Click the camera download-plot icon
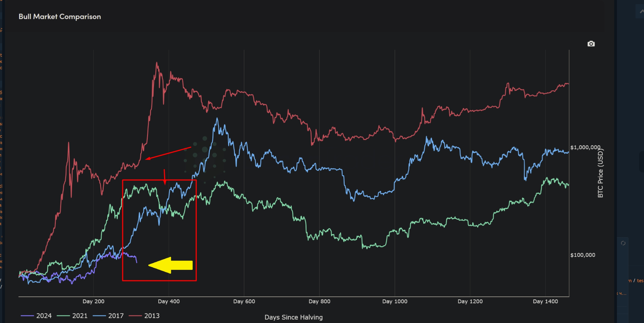Image resolution: width=644 pixels, height=323 pixels. [x=591, y=44]
